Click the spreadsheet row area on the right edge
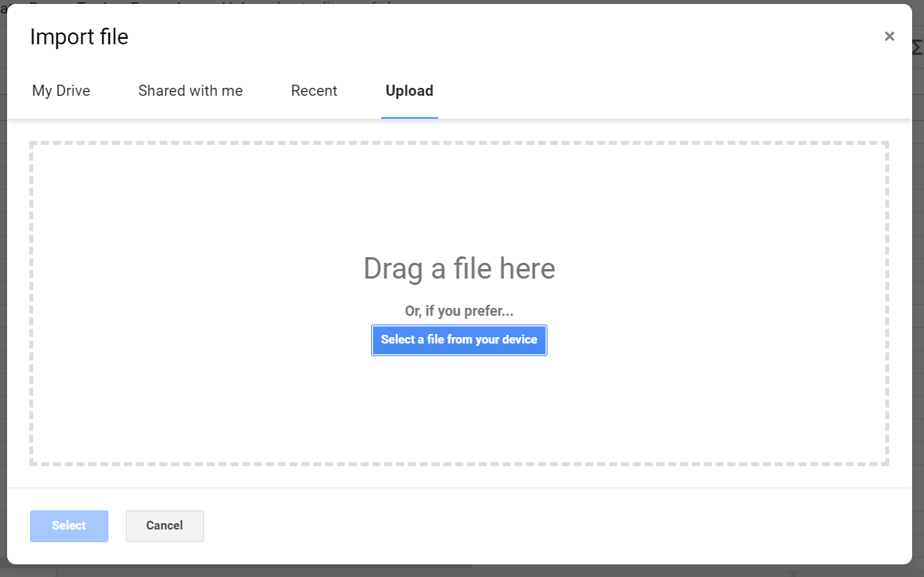The image size is (924, 577). (918, 317)
